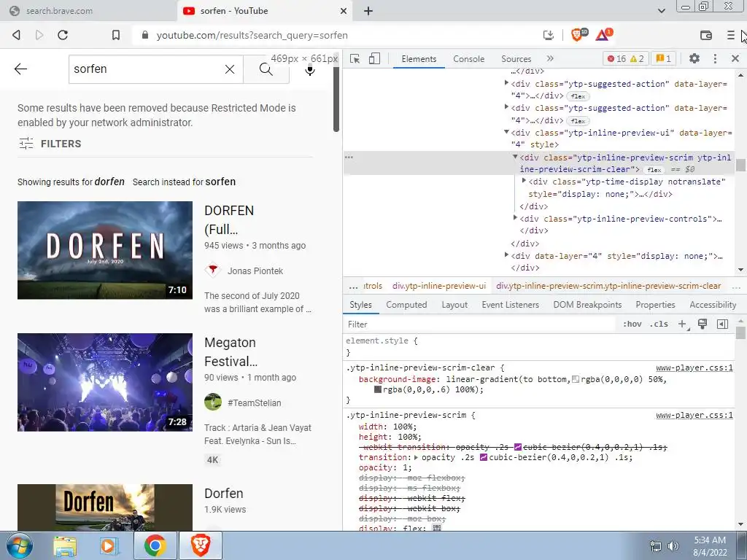Click 'Search instead for sorfen' link
This screenshot has height=560, width=747.
click(184, 182)
